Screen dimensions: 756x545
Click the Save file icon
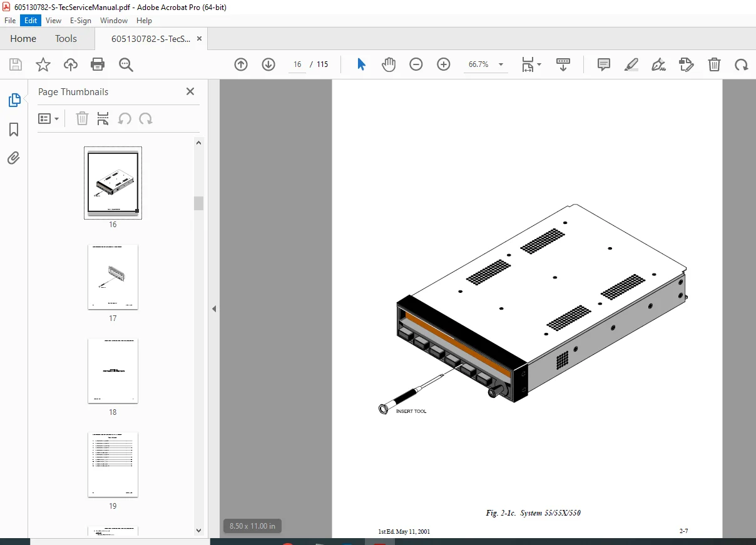point(16,64)
